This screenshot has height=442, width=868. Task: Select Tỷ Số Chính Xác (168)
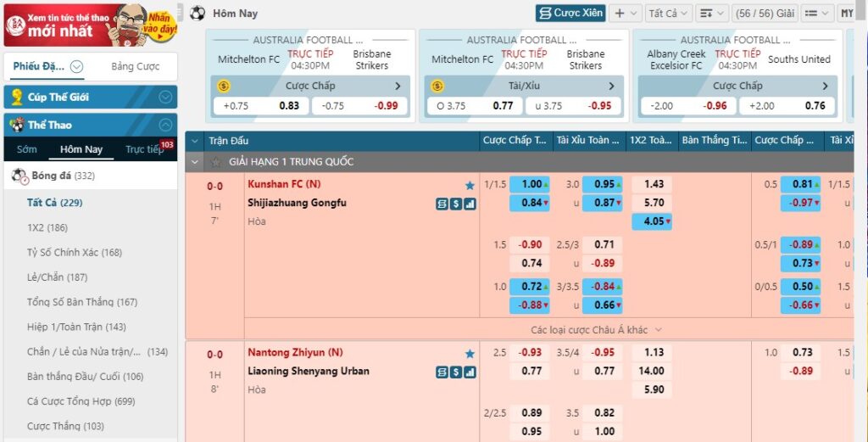(x=75, y=253)
